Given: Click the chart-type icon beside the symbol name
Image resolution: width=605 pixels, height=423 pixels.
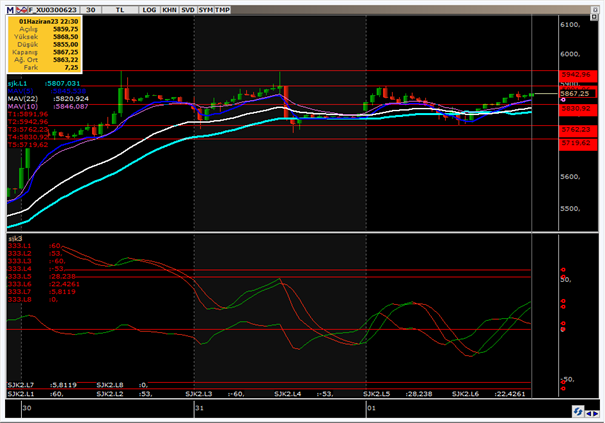Looking at the screenshot, I should click(x=21, y=10).
